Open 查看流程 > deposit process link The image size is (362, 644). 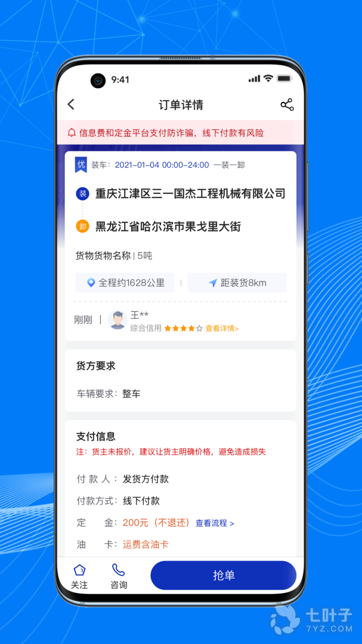[215, 524]
